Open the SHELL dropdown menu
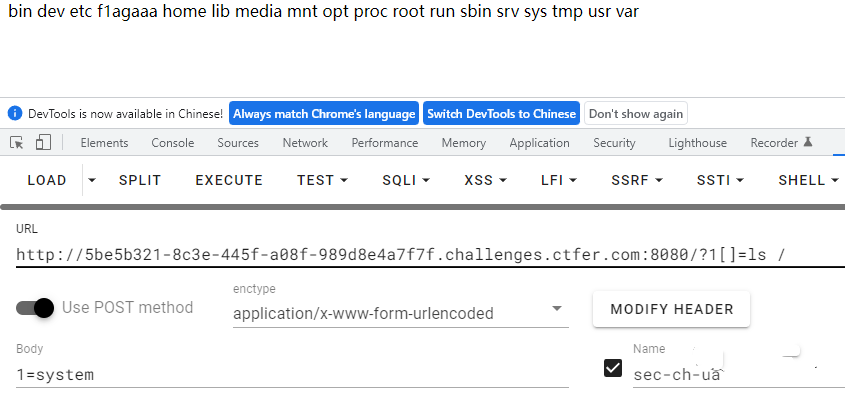Image resolution: width=845 pixels, height=396 pixels. click(808, 180)
